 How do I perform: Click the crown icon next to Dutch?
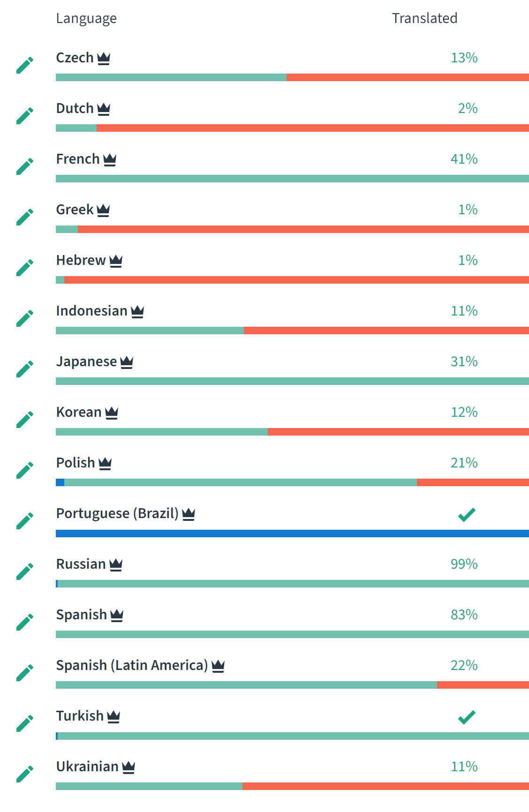click(104, 109)
